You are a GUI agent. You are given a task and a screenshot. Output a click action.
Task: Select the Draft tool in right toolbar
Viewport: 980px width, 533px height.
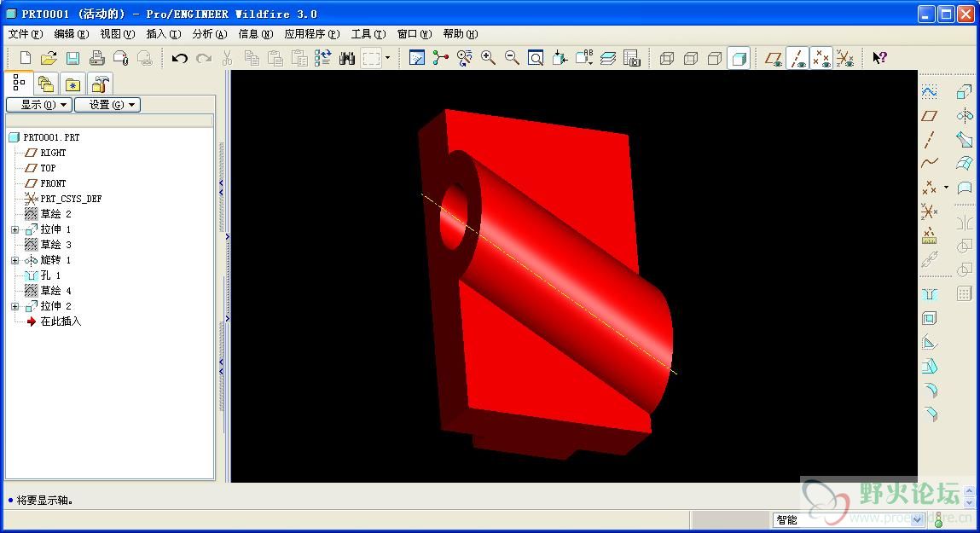tap(930, 366)
